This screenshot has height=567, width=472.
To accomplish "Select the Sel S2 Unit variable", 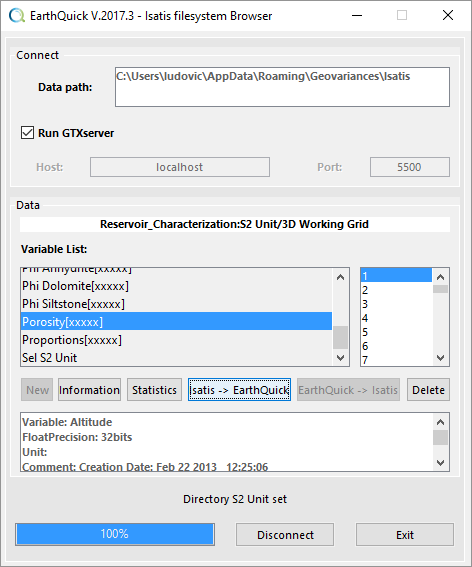I will pos(176,358).
